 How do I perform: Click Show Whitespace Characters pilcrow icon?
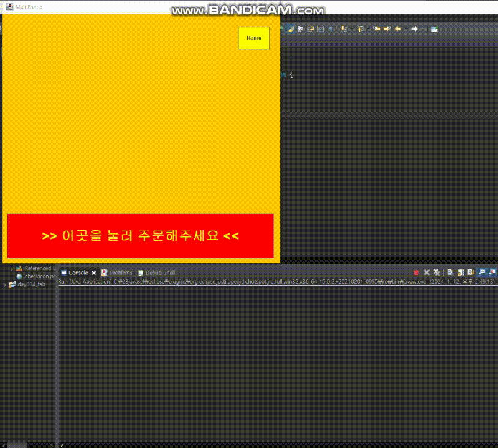coord(331,29)
